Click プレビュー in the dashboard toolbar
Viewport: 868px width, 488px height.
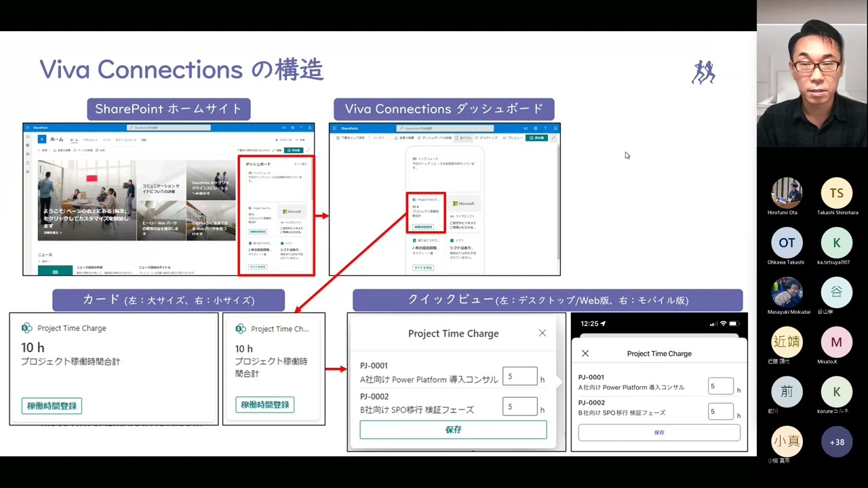click(x=512, y=138)
